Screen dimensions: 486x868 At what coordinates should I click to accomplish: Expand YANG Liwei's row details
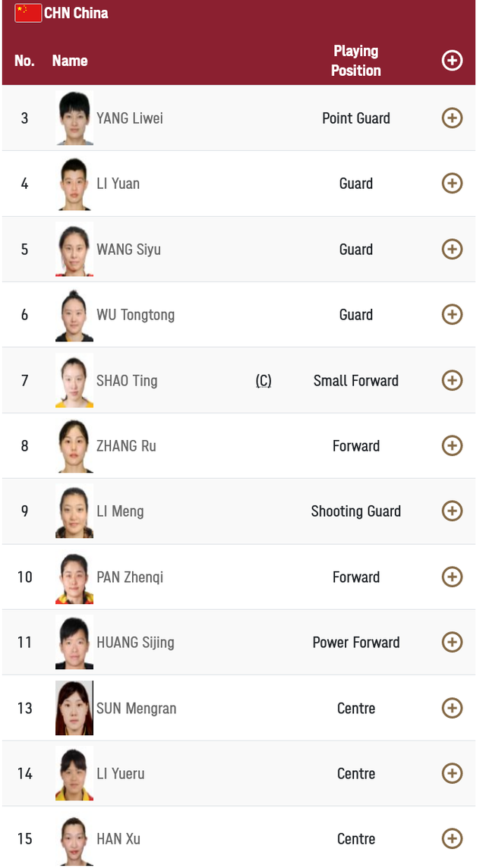pyautogui.click(x=452, y=118)
